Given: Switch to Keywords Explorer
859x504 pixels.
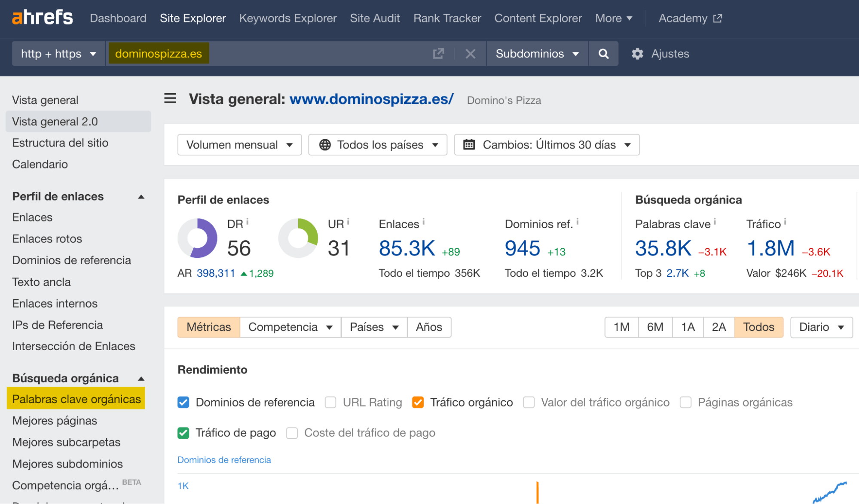Looking at the screenshot, I should (x=287, y=18).
